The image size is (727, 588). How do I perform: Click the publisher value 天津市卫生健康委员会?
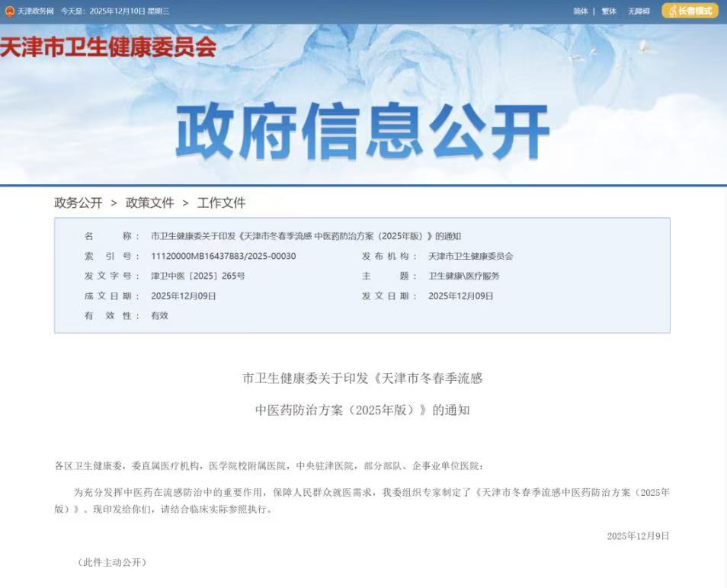tap(470, 256)
